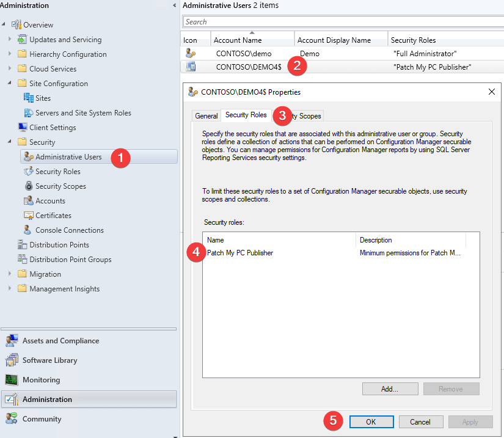Click the Management Insights folder icon
Image resolution: width=504 pixels, height=438 pixels.
[22, 288]
